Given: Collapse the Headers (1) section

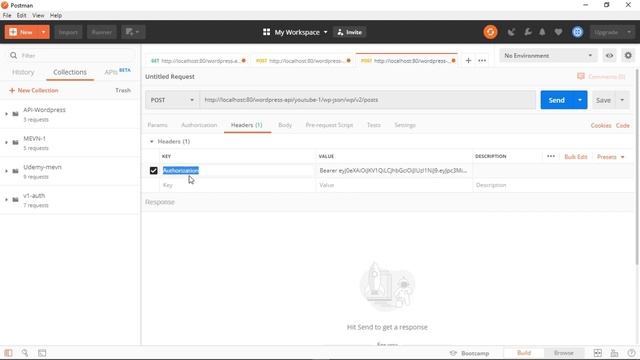Looking at the screenshot, I should [151, 142].
